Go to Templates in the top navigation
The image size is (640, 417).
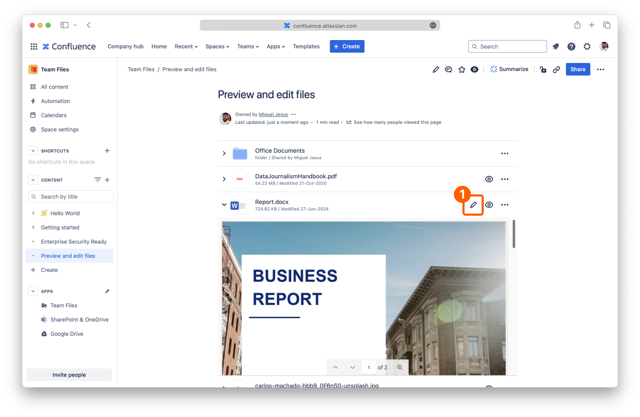pyautogui.click(x=306, y=46)
